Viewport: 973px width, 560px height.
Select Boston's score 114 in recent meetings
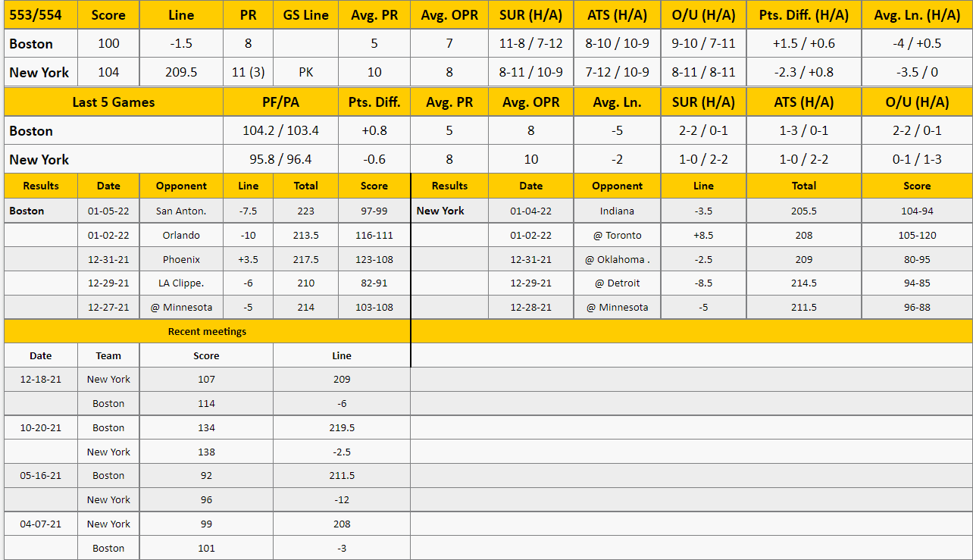click(x=206, y=403)
